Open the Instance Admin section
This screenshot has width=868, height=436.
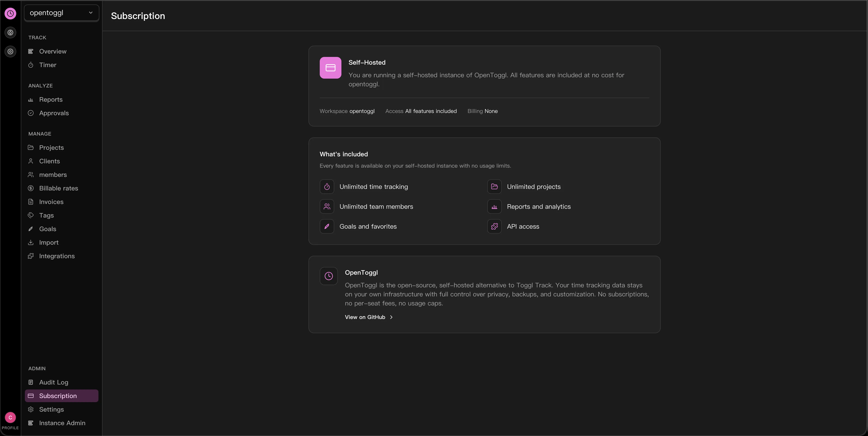point(62,423)
